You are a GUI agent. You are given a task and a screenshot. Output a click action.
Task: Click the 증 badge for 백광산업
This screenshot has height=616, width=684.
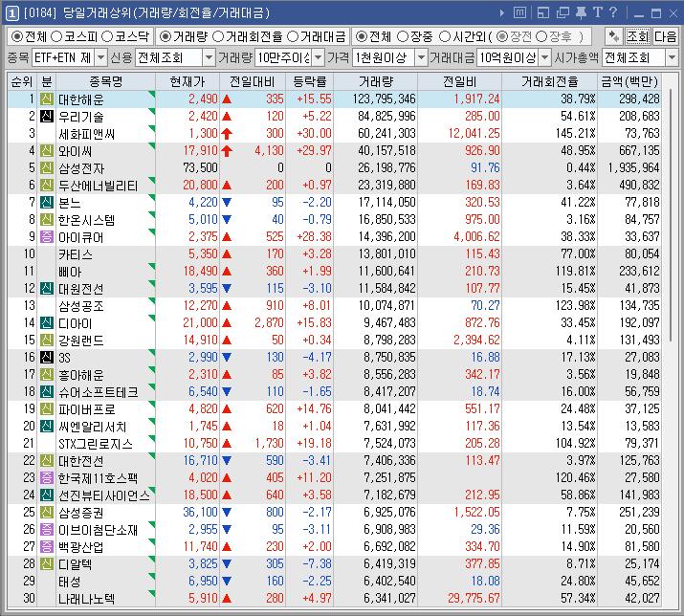(x=47, y=546)
